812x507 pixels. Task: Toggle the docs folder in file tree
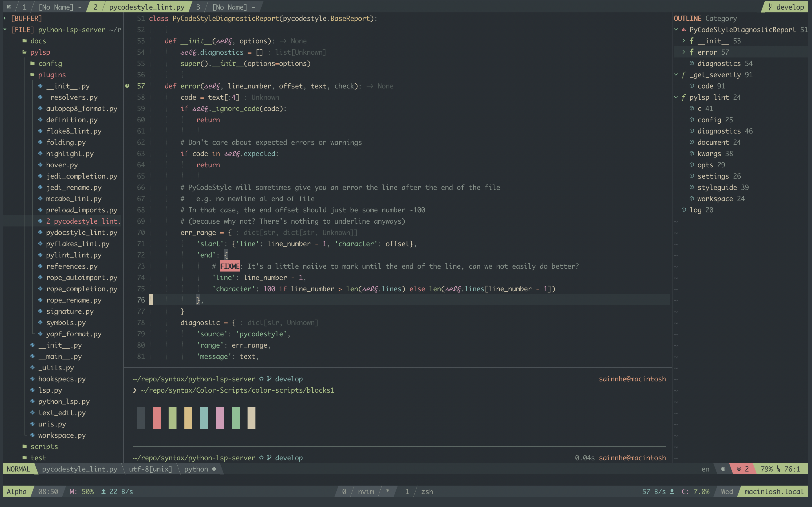click(37, 40)
